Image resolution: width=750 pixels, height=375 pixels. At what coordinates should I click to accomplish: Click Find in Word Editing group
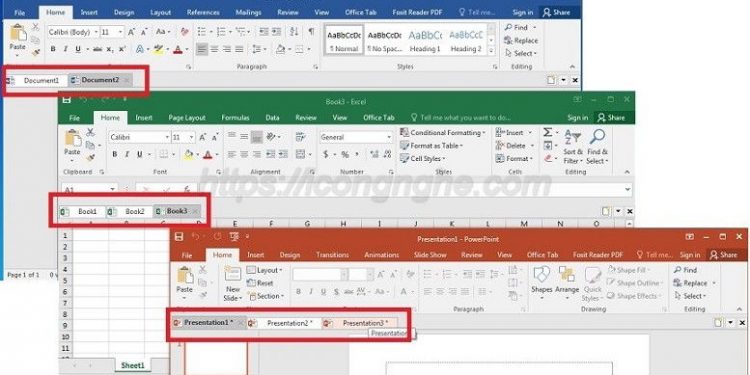(517, 28)
